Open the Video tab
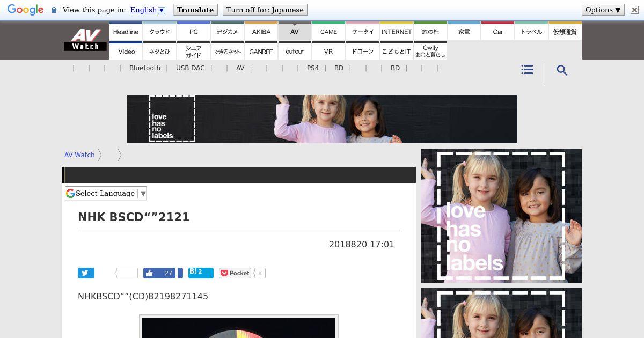This screenshot has height=338, width=644. 126,50
